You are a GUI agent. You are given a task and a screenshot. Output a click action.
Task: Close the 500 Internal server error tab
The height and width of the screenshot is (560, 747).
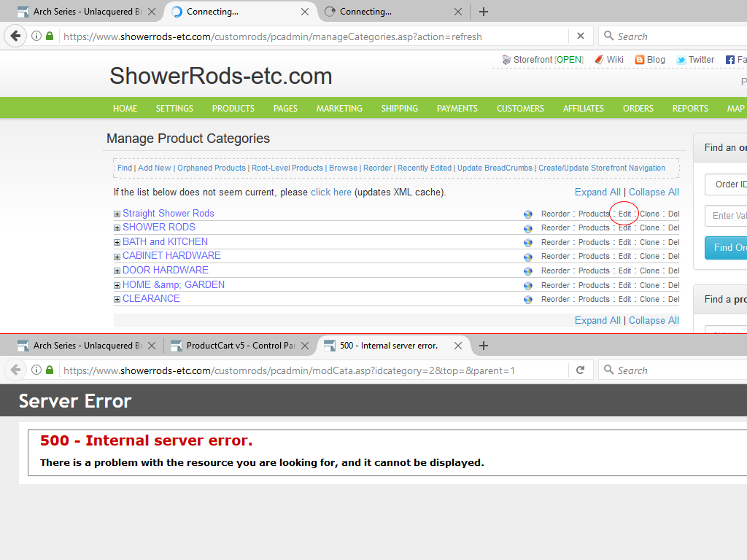(458, 345)
